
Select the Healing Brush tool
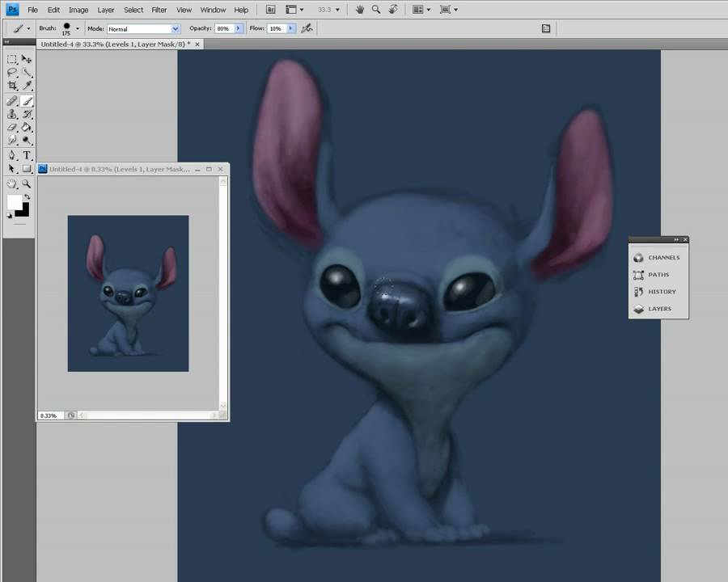12,101
